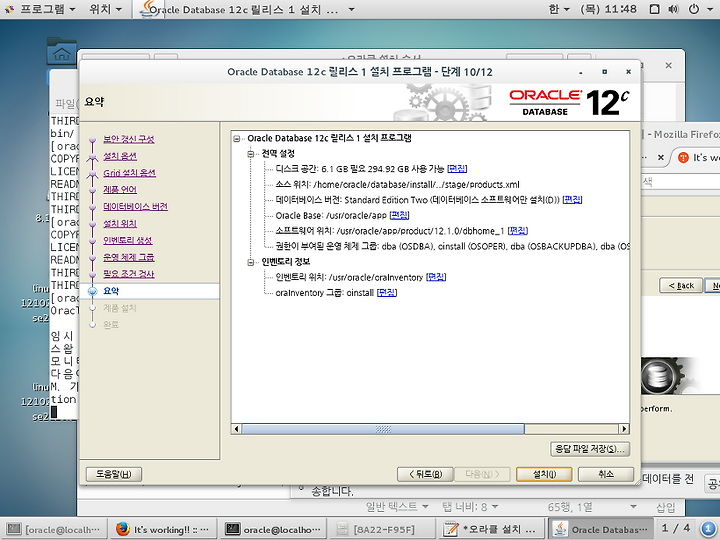Open 일반 텍스트 syntax dropdown in editor
The image size is (720, 540).
[397, 507]
